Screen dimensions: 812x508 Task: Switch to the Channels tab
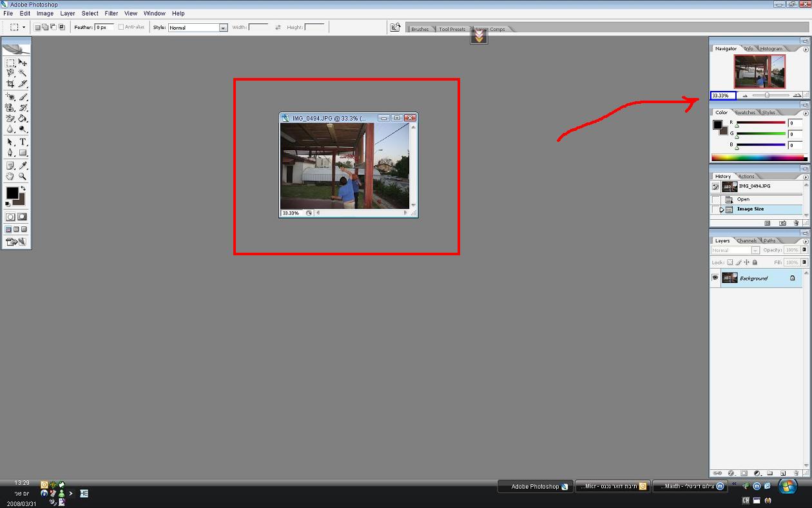click(x=746, y=240)
